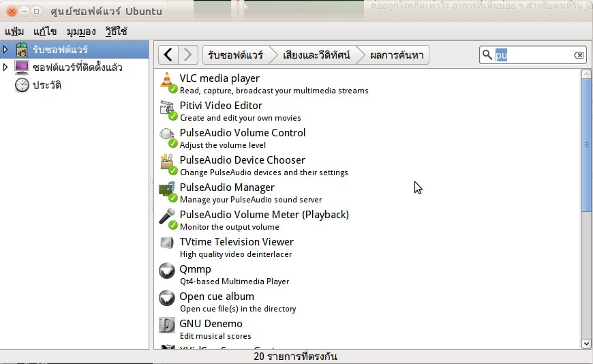Click the Installed Software monitor icon
This screenshot has width=593, height=364.
[x=22, y=67]
